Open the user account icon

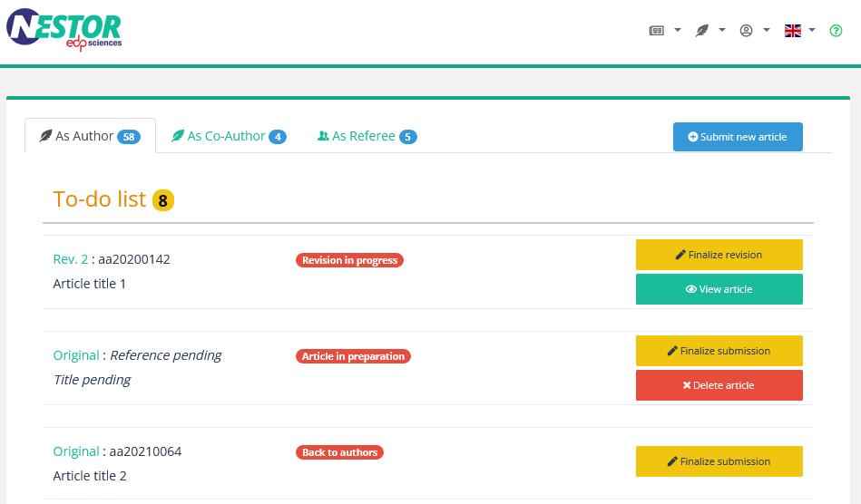pyautogui.click(x=746, y=31)
